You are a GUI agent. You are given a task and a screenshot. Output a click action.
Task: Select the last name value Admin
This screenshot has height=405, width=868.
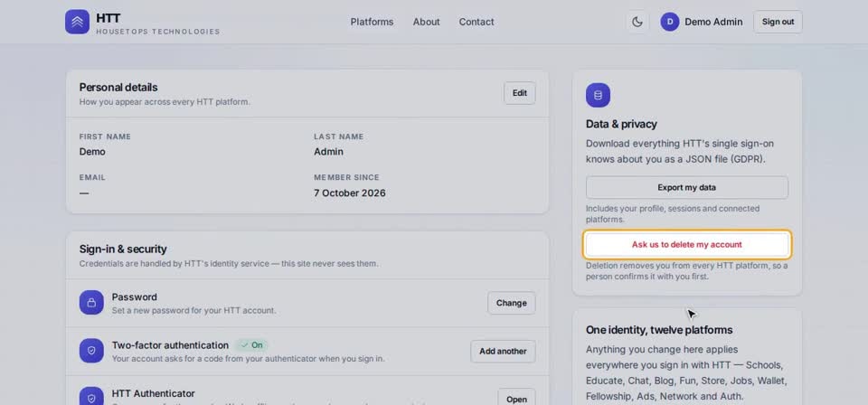pos(328,152)
